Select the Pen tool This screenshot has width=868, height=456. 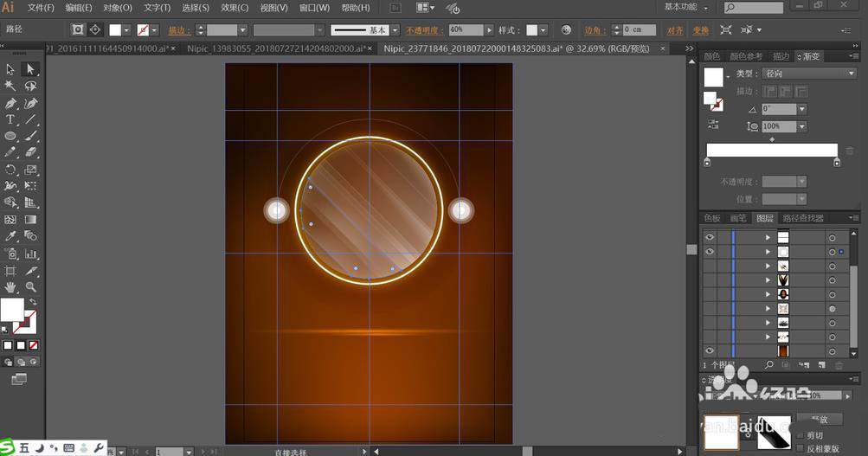(x=10, y=103)
